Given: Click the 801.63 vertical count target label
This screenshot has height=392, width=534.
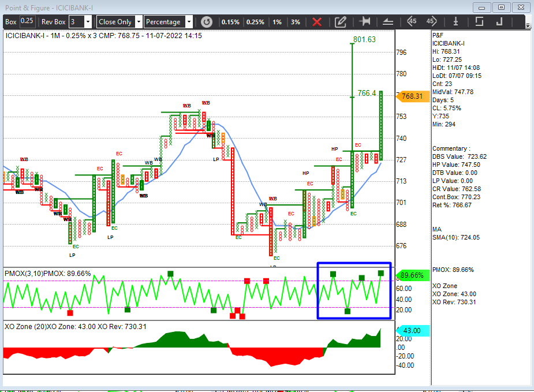Looking at the screenshot, I should coord(364,39).
